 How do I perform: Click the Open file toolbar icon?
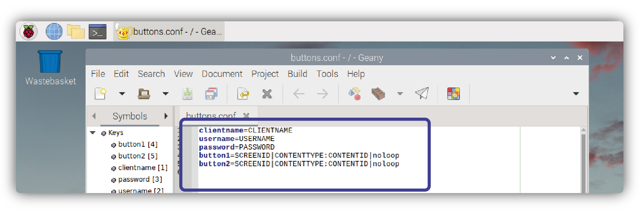pyautogui.click(x=144, y=94)
